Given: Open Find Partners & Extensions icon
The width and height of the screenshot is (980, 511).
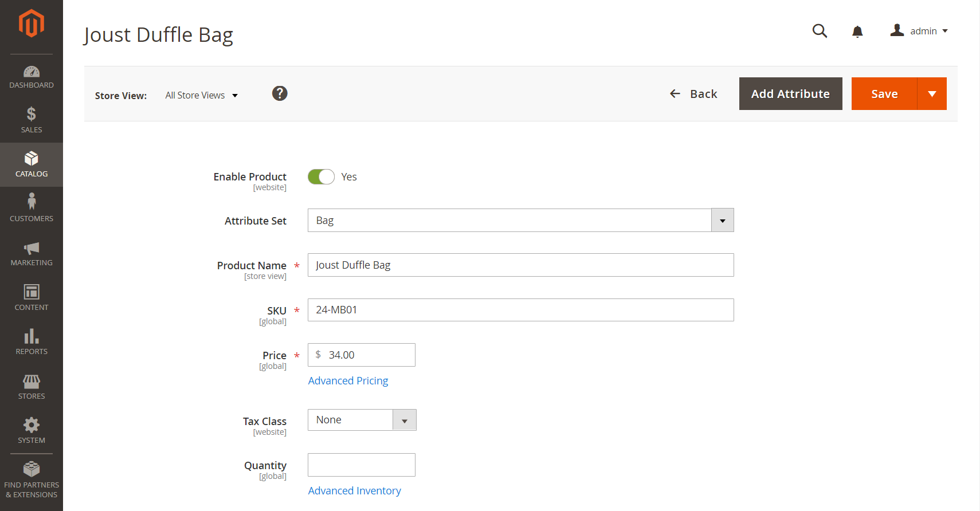Looking at the screenshot, I should click(32, 469).
